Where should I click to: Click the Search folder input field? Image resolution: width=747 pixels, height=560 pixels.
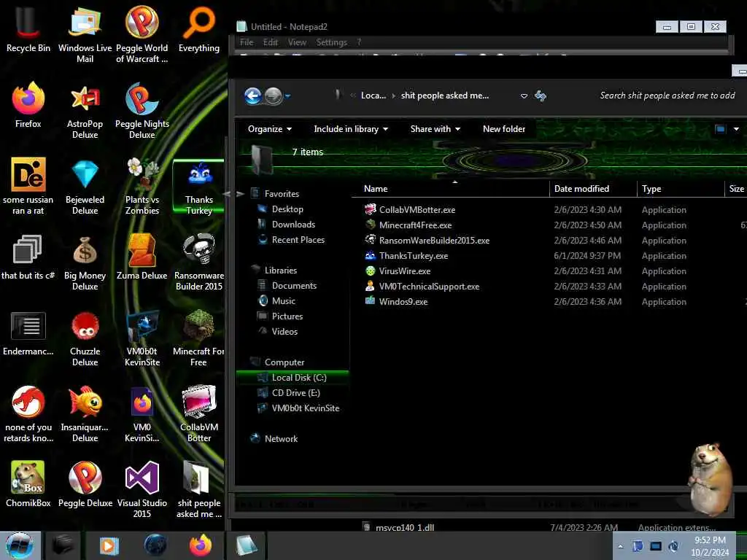pyautogui.click(x=667, y=96)
